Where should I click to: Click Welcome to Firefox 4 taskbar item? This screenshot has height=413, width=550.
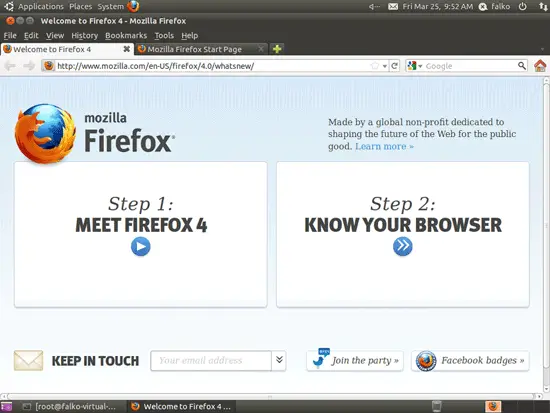tap(181, 407)
